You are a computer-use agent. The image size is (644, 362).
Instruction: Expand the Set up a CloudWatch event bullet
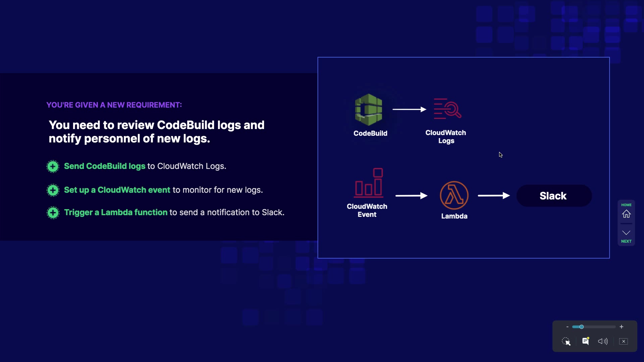click(53, 190)
